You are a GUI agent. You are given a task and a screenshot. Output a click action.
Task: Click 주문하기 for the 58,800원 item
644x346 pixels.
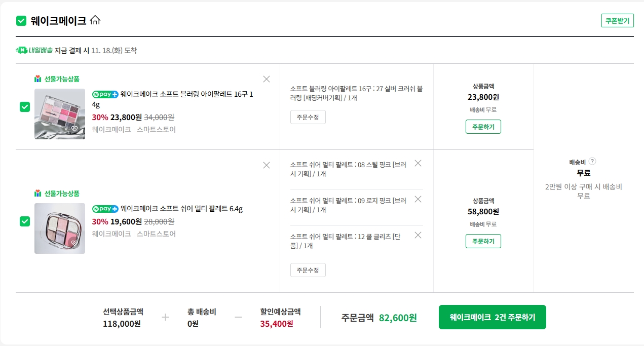point(483,241)
